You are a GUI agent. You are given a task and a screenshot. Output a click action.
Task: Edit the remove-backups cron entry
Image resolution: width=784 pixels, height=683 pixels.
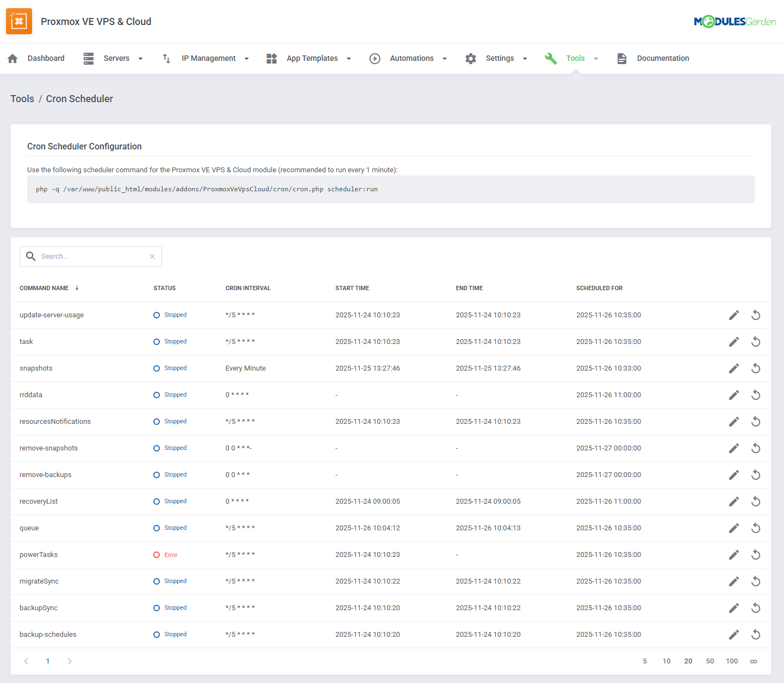point(734,475)
